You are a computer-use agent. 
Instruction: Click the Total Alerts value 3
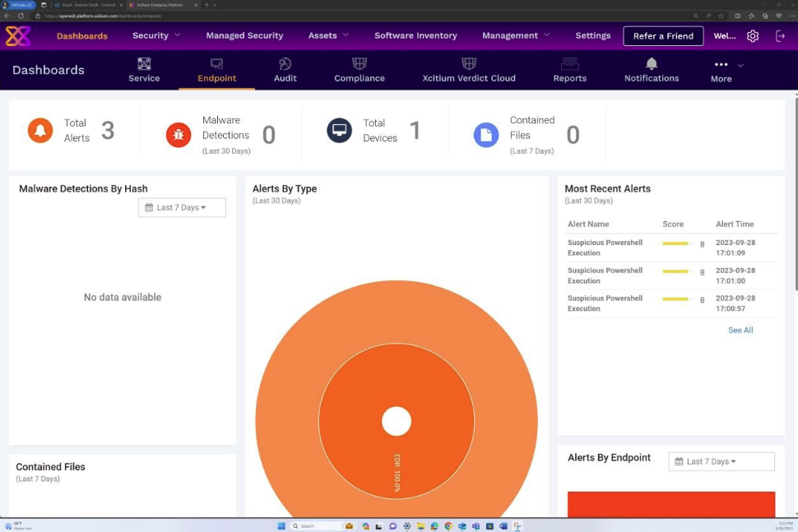point(108,130)
